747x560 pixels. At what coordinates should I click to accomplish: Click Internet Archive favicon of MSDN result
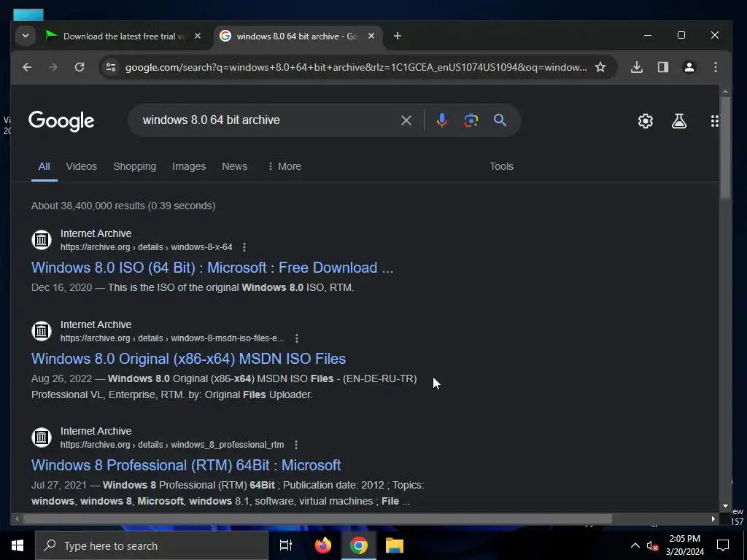click(42, 330)
